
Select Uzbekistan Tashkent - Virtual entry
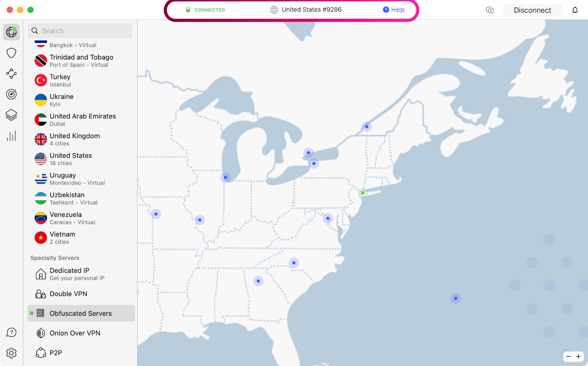tap(81, 198)
